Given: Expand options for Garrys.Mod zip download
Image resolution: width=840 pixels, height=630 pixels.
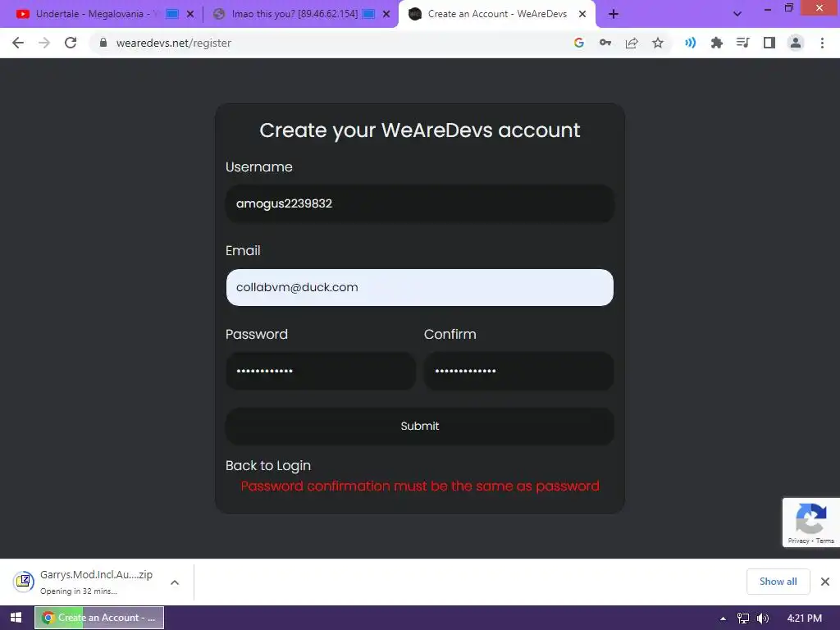Looking at the screenshot, I should click(175, 582).
